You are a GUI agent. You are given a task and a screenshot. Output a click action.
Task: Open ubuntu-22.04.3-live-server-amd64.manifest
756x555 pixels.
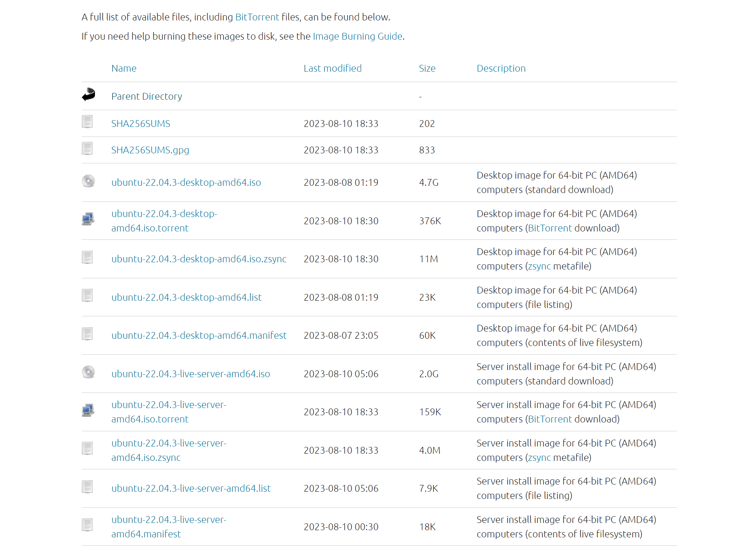(169, 527)
